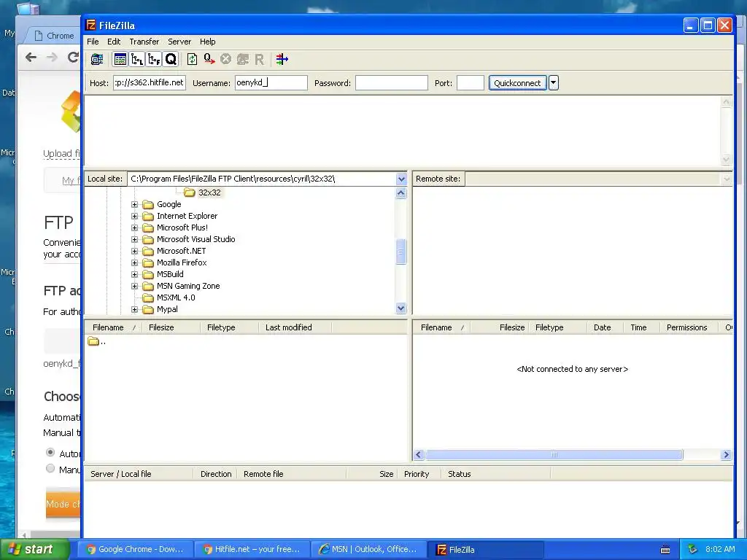The width and height of the screenshot is (747, 560).
Task: Open the File menu
Action: point(93,42)
